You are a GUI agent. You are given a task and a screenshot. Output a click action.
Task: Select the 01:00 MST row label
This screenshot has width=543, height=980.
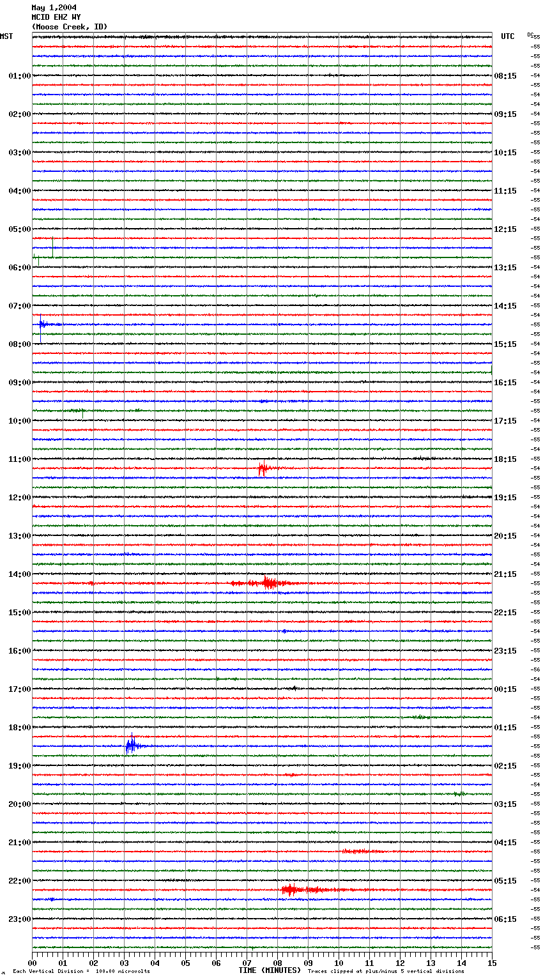tap(20, 76)
